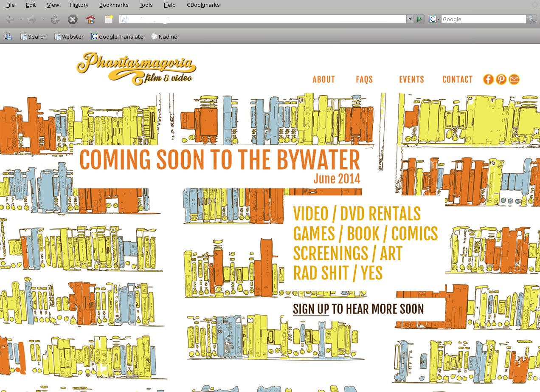Open the Facebook icon link
Image resolution: width=540 pixels, height=392 pixels.
(488, 79)
